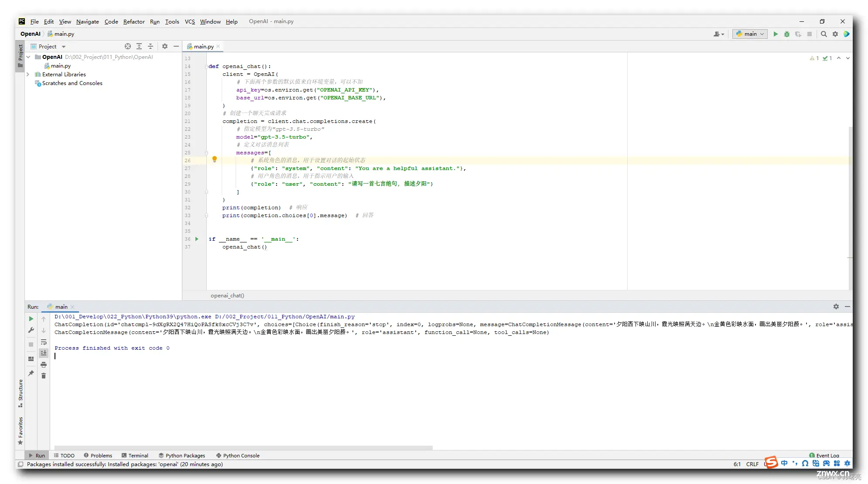This screenshot has width=868, height=484.
Task: Click Select Opened File target icon
Action: (128, 46)
